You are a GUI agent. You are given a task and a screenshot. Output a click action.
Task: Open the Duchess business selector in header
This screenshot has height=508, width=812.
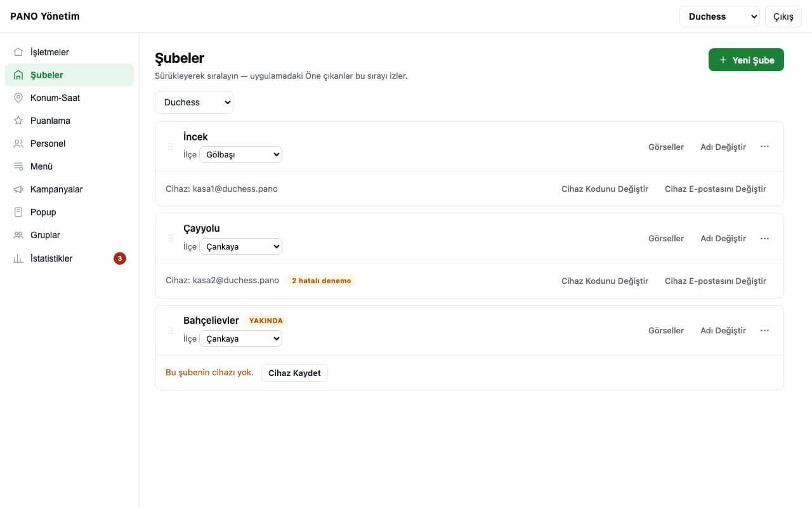[x=719, y=17]
